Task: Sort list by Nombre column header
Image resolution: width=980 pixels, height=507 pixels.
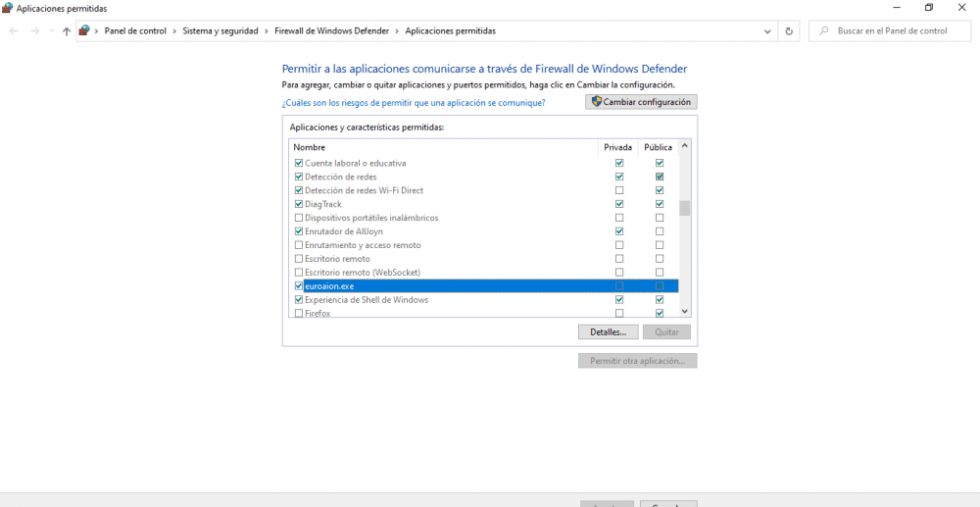Action: click(x=310, y=147)
